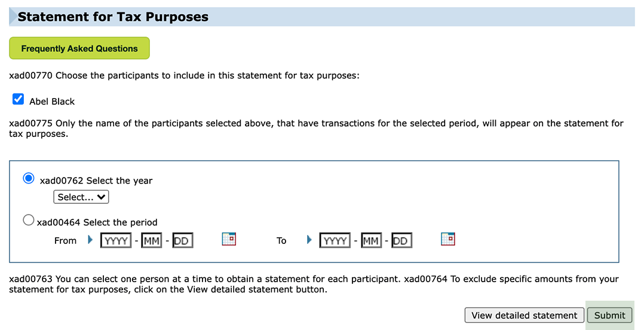The height and width of the screenshot is (330, 644).
Task: Focus the To month MM field
Action: pyautogui.click(x=371, y=241)
